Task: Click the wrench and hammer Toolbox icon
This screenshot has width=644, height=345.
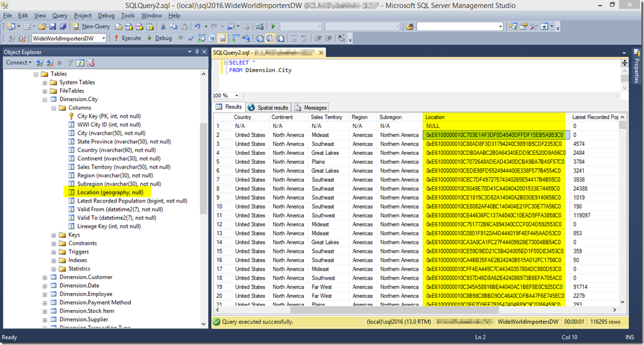Action: (x=534, y=26)
